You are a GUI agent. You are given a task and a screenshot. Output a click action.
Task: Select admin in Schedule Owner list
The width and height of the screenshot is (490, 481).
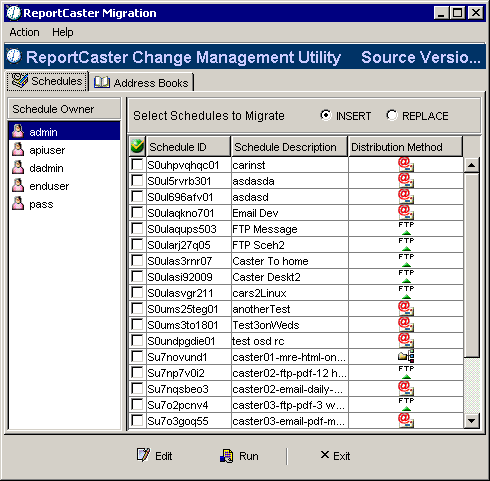click(64, 132)
